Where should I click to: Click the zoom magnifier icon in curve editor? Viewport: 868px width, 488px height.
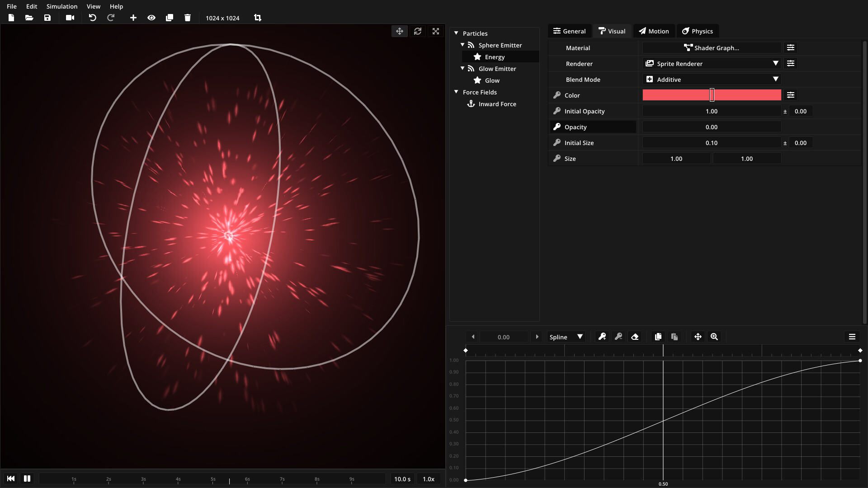click(x=714, y=337)
